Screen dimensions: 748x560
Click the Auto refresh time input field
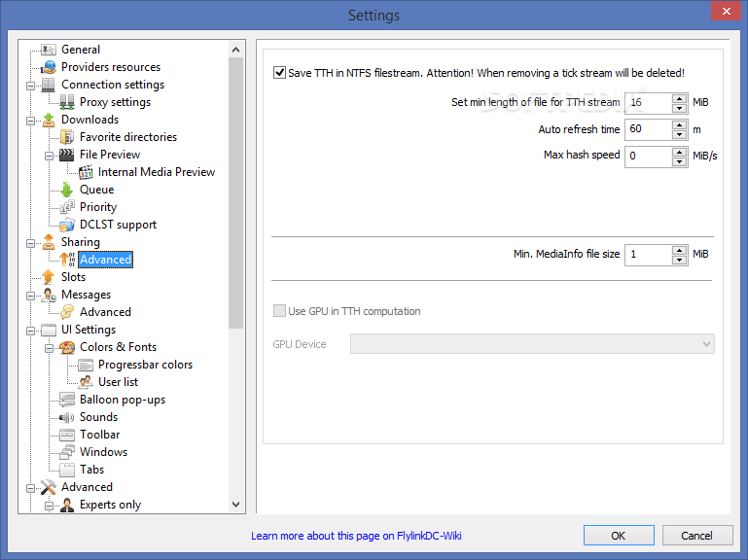click(x=649, y=129)
